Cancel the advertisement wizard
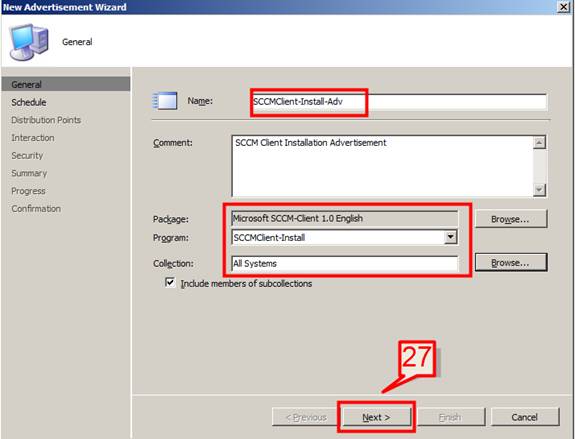The width and height of the screenshot is (575, 439). click(x=525, y=417)
